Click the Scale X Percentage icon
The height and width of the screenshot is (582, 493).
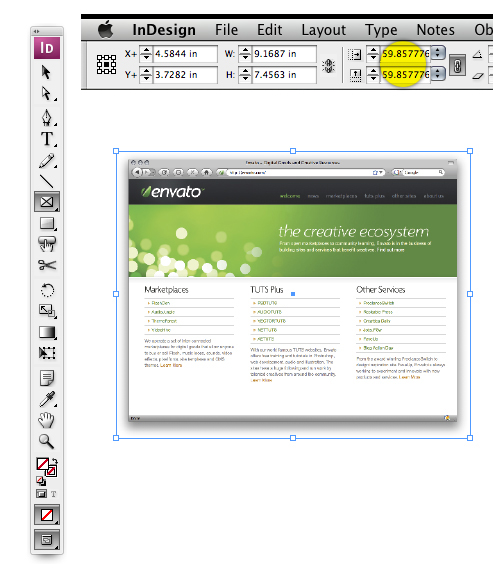[355, 55]
